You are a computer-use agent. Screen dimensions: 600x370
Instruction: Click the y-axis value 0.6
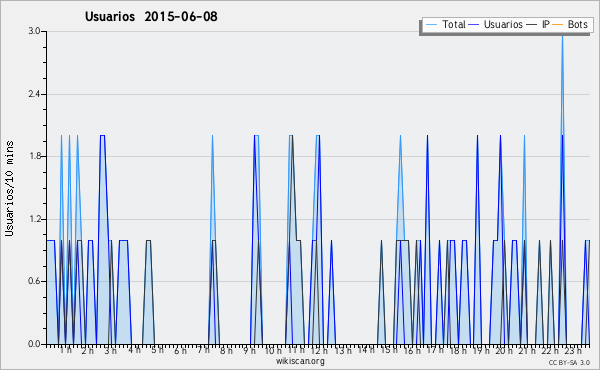pos(34,281)
